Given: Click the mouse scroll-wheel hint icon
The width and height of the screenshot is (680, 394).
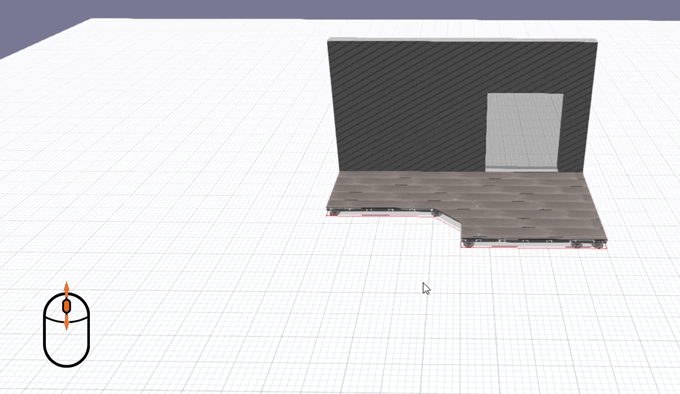Looking at the screenshot, I should point(66,325).
